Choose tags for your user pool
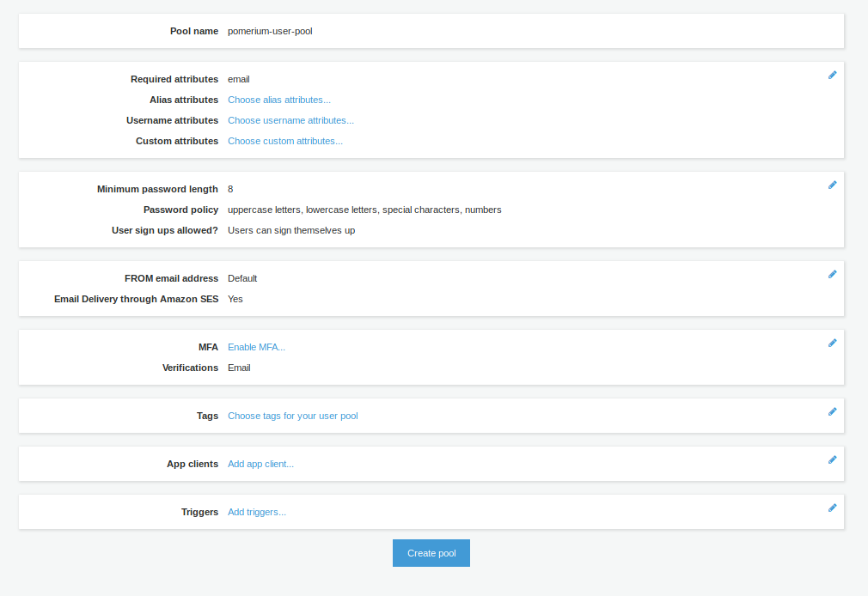Image resolution: width=868 pixels, height=596 pixels. coord(293,416)
